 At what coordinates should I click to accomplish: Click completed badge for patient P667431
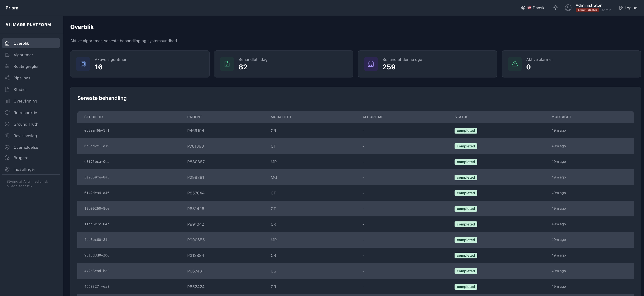[x=466, y=271]
